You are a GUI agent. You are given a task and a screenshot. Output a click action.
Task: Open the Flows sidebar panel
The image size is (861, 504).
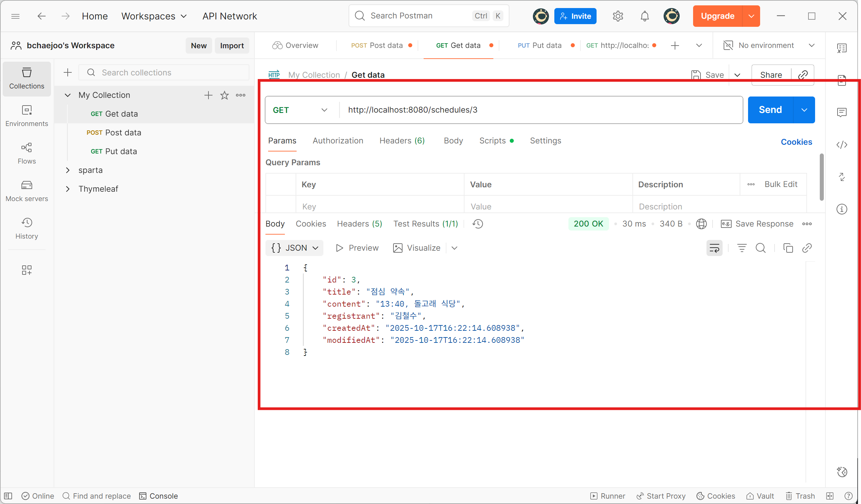click(x=27, y=153)
